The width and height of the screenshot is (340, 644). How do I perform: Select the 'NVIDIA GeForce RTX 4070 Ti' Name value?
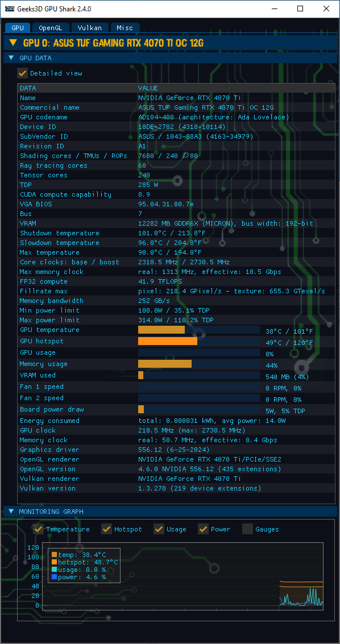pos(190,98)
